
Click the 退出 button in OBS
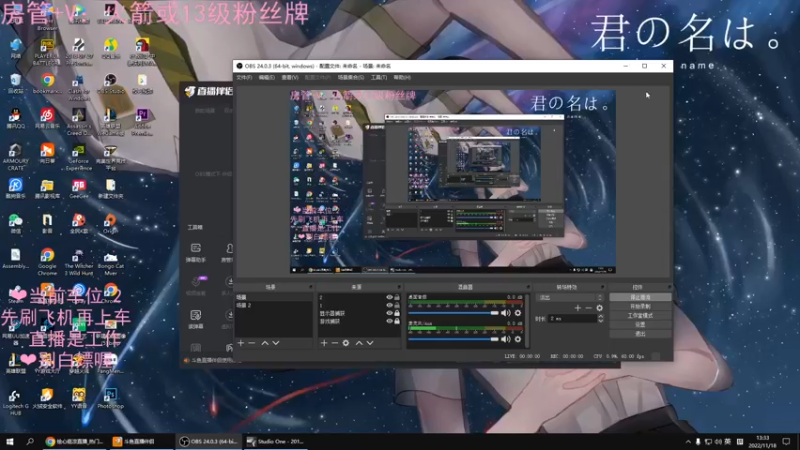(640, 334)
